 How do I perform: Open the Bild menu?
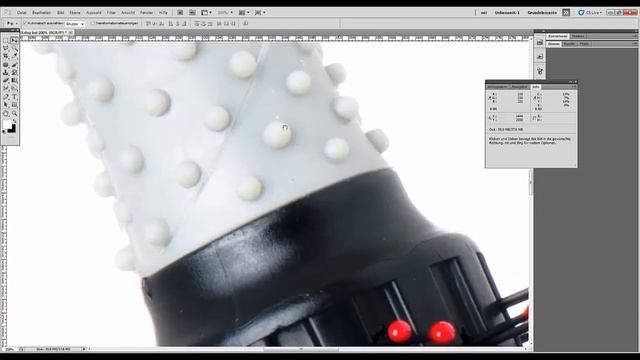[60, 13]
